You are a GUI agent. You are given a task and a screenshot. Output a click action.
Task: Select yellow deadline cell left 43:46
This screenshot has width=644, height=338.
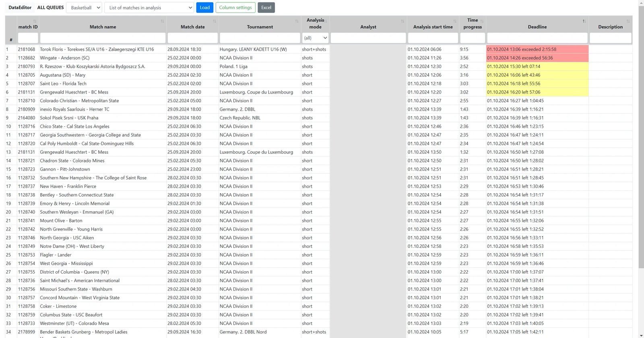537,75
